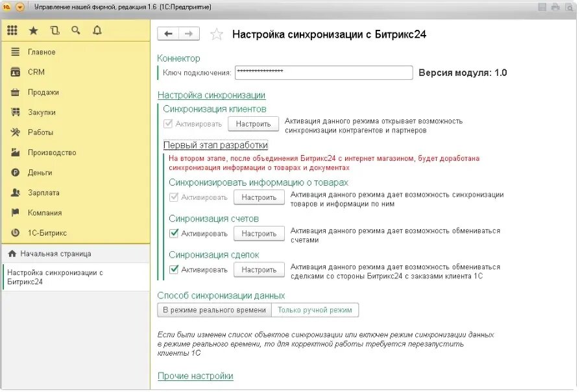The image size is (580, 392).
Task: Click the search magnifier icon
Action: tap(76, 31)
